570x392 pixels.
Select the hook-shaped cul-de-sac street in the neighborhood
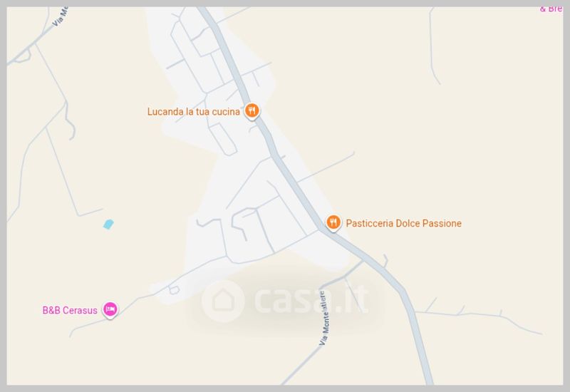pyautogui.click(x=239, y=222)
